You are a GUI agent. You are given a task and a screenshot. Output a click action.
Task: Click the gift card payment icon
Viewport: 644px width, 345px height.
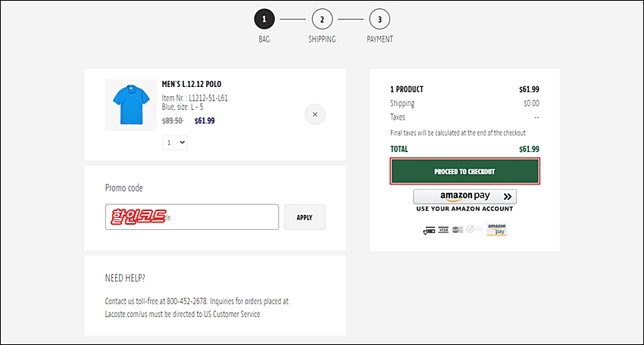[429, 230]
